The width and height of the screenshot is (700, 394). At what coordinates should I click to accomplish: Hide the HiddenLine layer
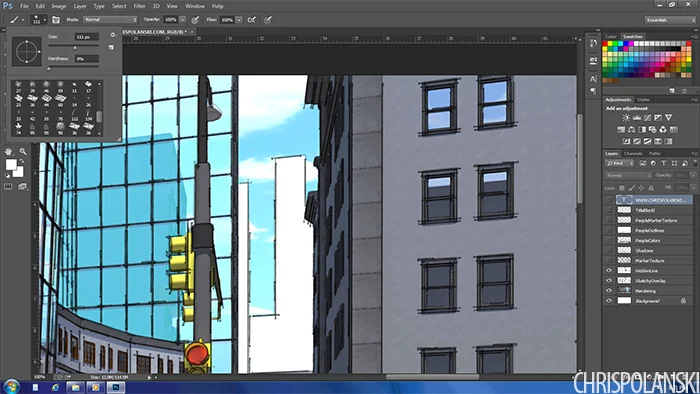coord(609,270)
